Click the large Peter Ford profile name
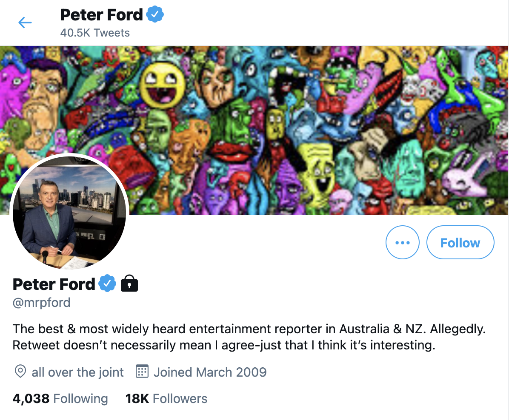 54,284
